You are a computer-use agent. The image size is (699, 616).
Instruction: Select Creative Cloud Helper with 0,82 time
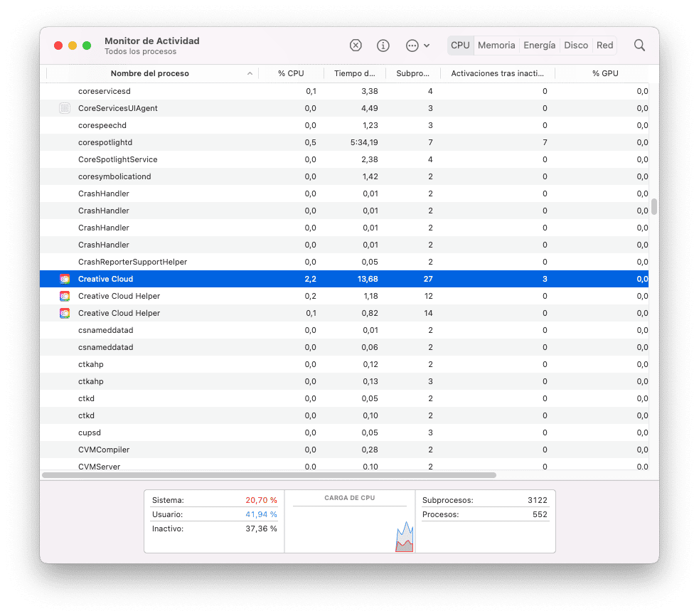(344, 313)
